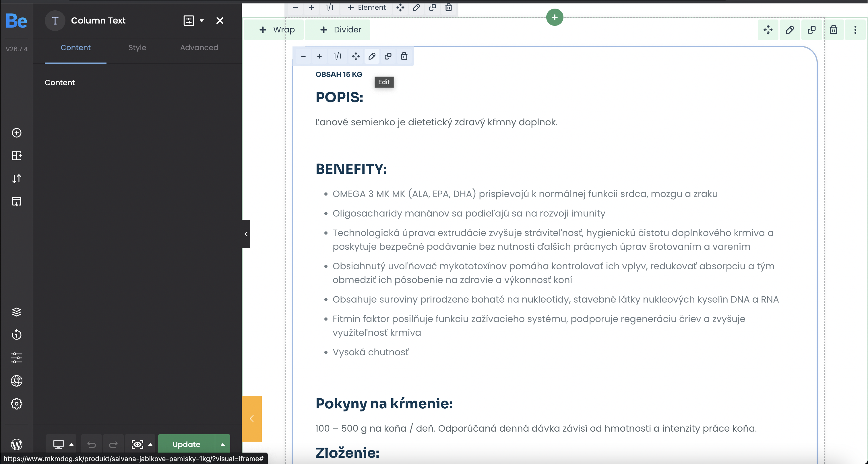This screenshot has width=868, height=464.
Task: Delete the section with right trash icon
Action: [833, 30]
